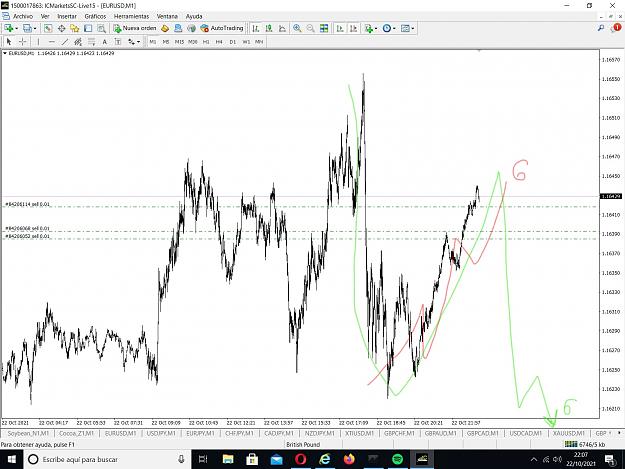
Task: Open the Periods clock icon
Action: click(386, 28)
